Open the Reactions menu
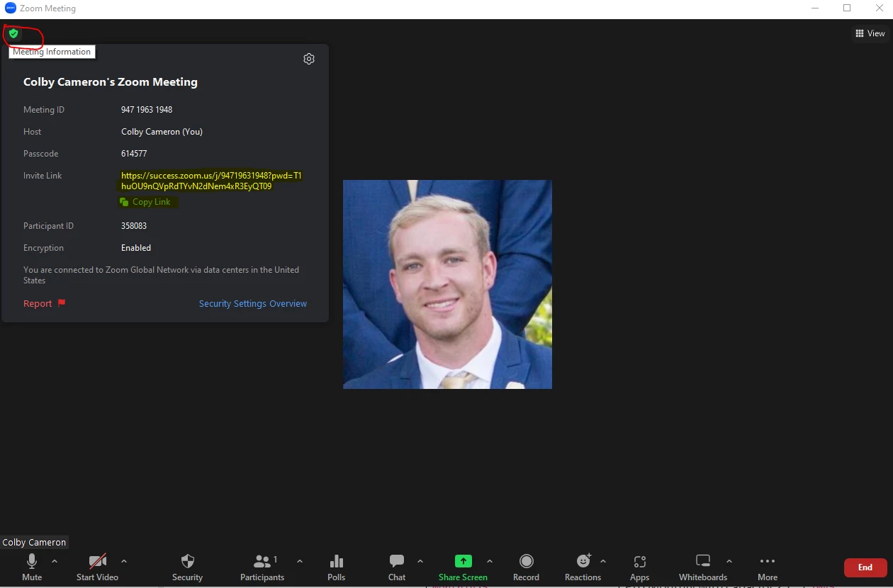The height and width of the screenshot is (588, 893). click(583, 567)
